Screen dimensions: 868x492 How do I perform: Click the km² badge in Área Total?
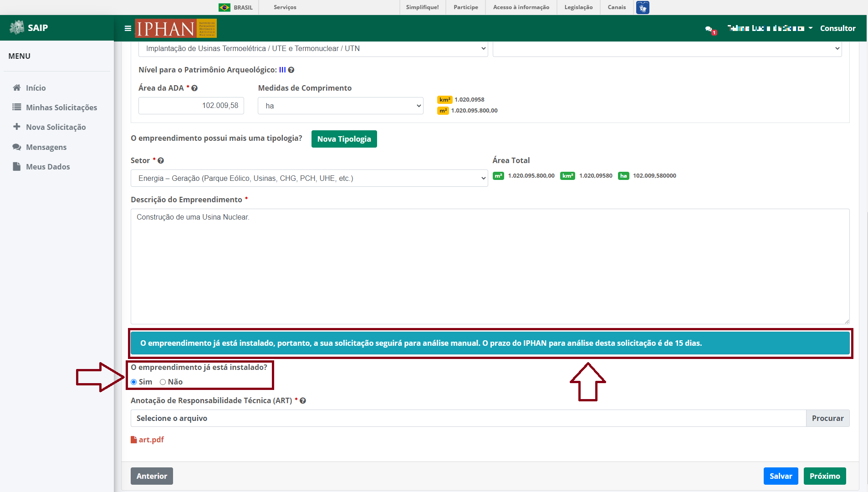tap(567, 176)
